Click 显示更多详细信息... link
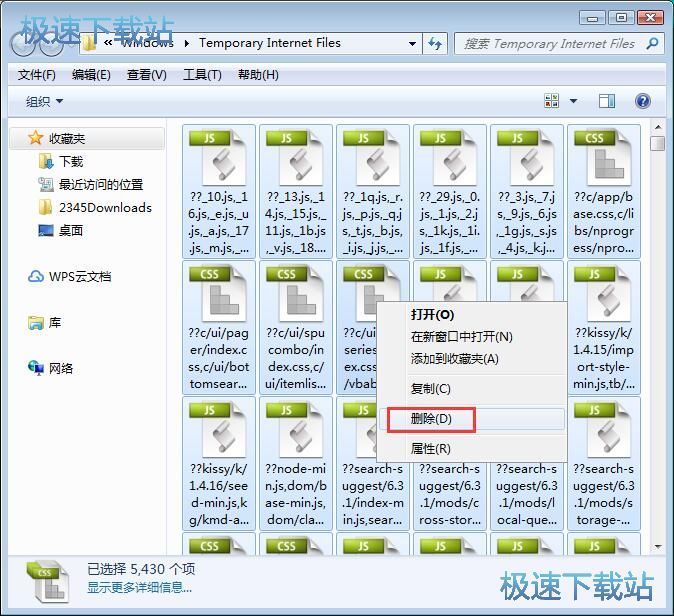674x616 pixels. (139, 587)
